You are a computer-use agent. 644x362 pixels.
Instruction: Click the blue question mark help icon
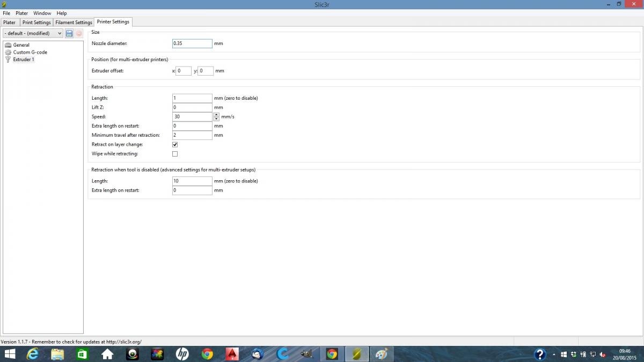point(540,354)
